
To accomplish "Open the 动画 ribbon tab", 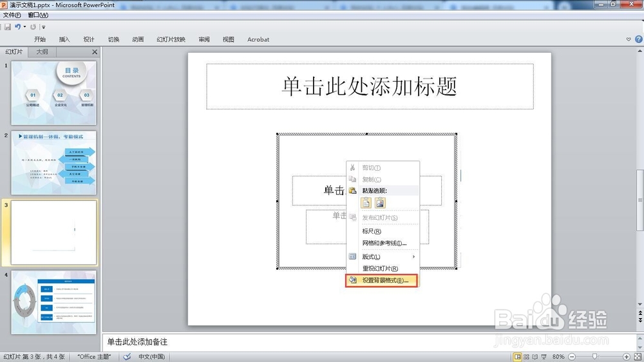I will coord(138,39).
